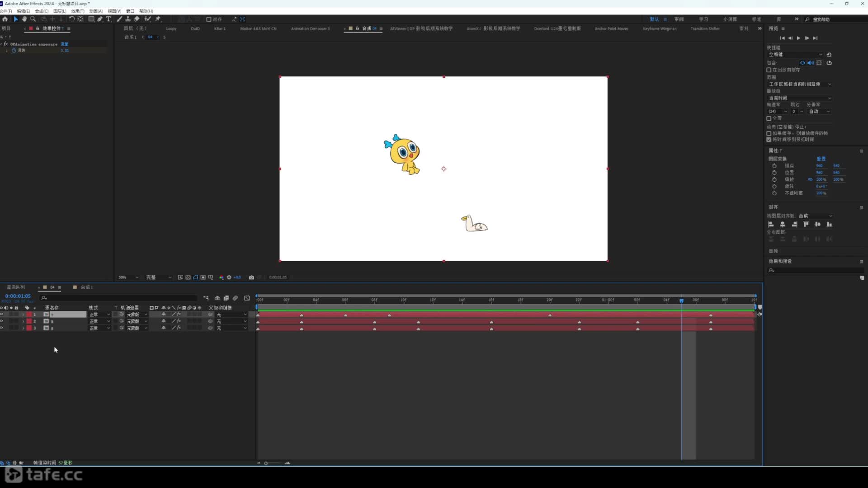This screenshot has width=868, height=488.
Task: Reset OCAnimation exposure effect (重置)
Action: pos(64,44)
